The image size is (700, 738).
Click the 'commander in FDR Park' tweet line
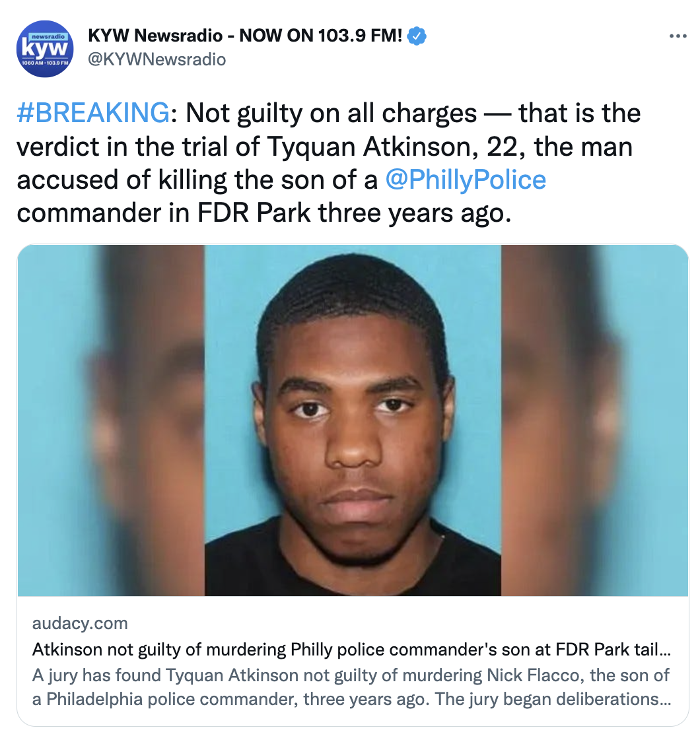pyautogui.click(x=263, y=213)
